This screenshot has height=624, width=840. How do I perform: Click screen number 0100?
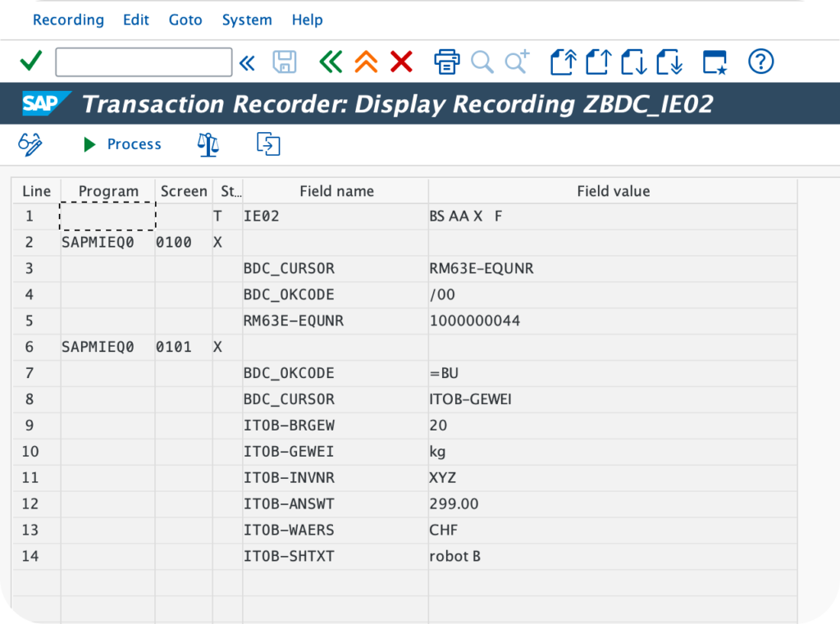point(184,243)
